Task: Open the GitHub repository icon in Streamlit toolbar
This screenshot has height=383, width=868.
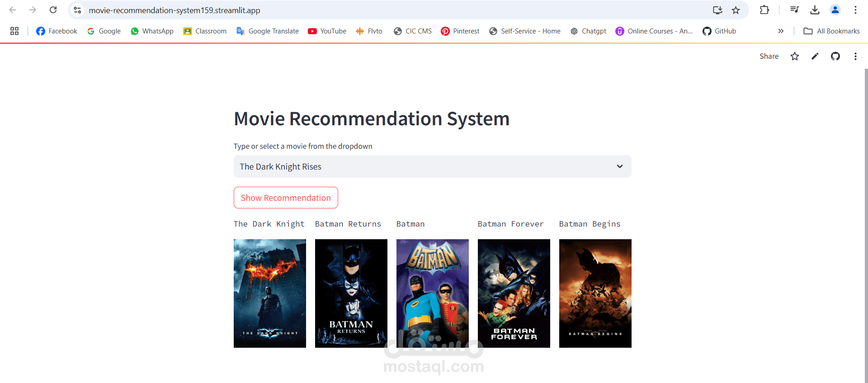Action: 835,56
